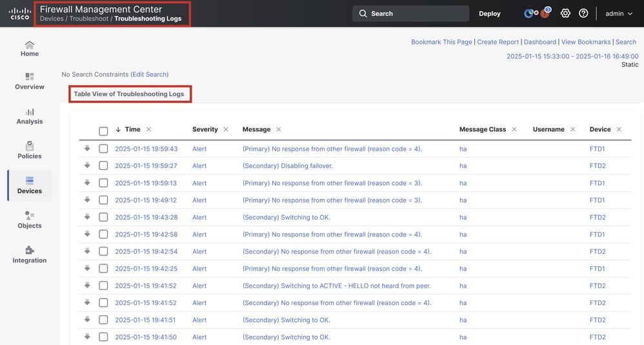
Task: Drill down arrow for 19:42:58 log row
Action: (87, 234)
